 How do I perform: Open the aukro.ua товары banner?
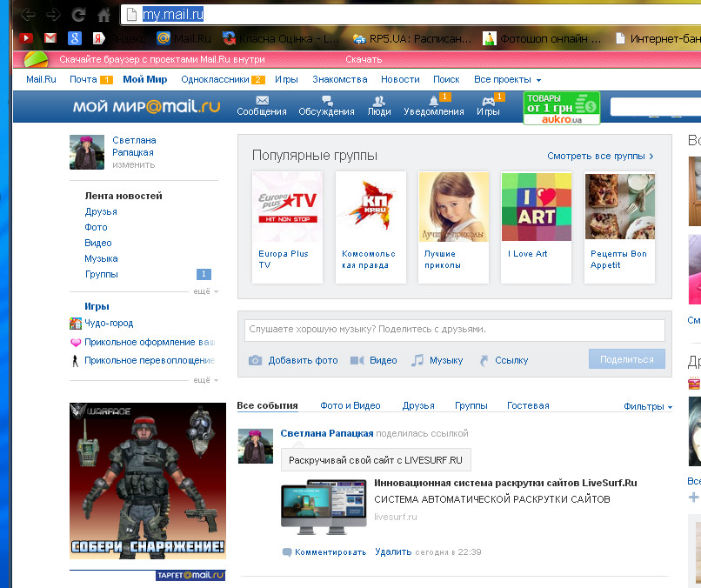(562, 108)
